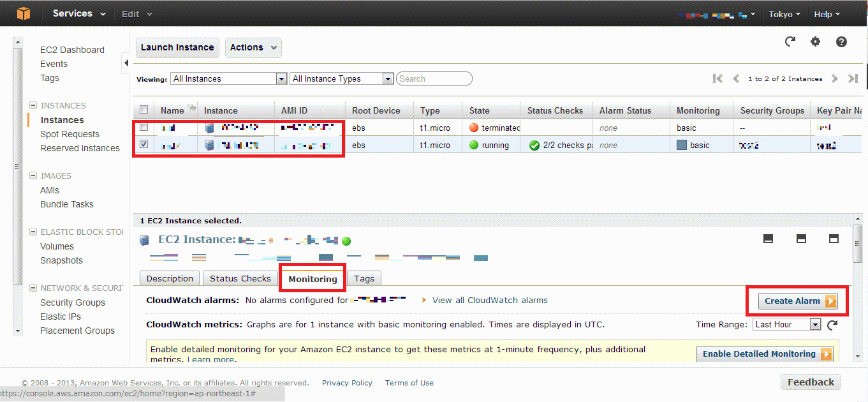Screen dimensions: 868x402
Task: Click the green running state icon
Action: coord(474,145)
